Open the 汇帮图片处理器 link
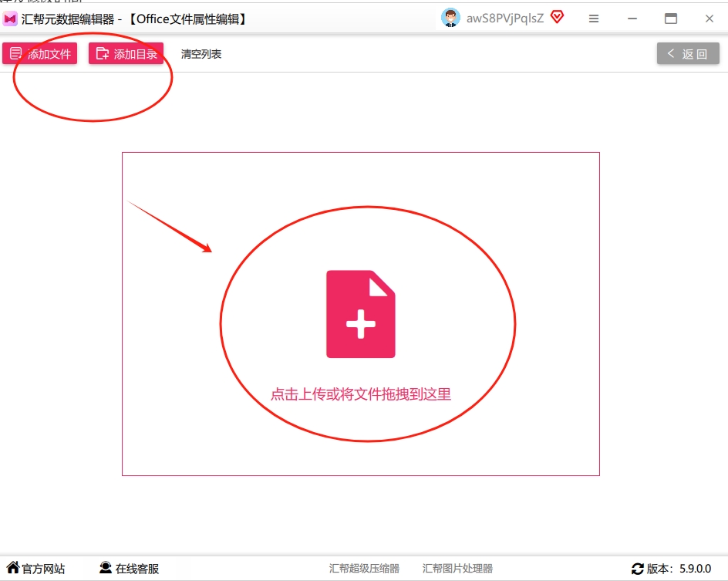Screen dimensions: 728x581 tap(458, 569)
